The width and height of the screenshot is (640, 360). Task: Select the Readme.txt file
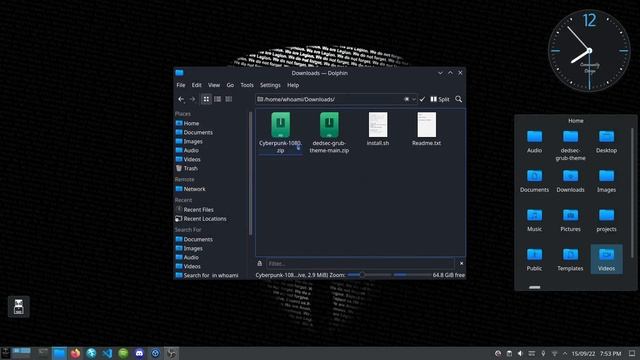(427, 129)
